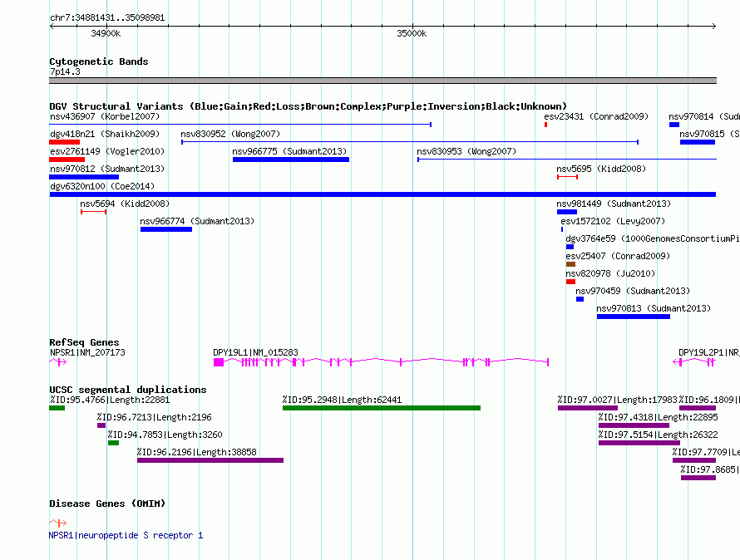The image size is (740, 560).
Task: Click the nsv436907 (Korbel2007) variant label
Action: click(105, 116)
